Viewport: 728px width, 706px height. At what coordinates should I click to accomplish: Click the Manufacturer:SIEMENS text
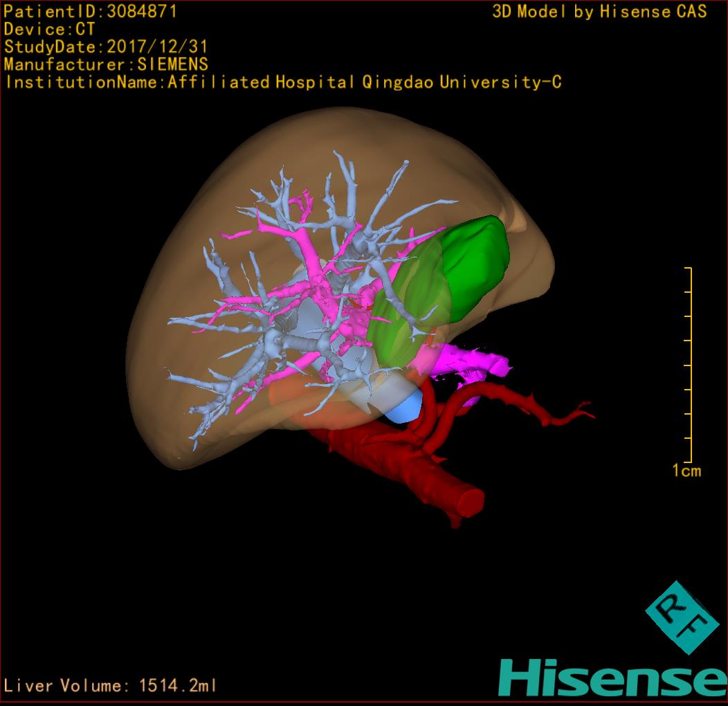[106, 64]
